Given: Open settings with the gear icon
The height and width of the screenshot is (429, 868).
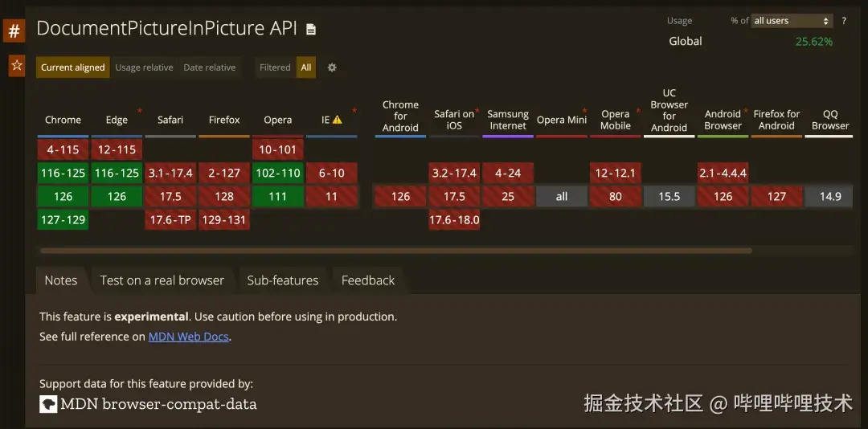Looking at the screenshot, I should pos(332,67).
